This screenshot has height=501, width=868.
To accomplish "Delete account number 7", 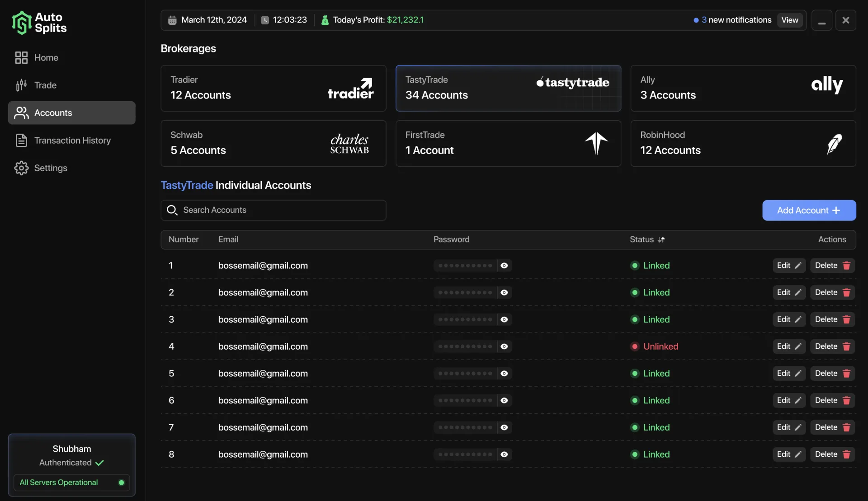I will 832,427.
